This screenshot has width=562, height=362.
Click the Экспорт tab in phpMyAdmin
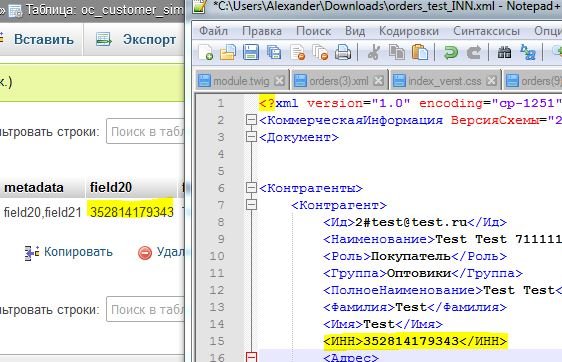[x=135, y=39]
